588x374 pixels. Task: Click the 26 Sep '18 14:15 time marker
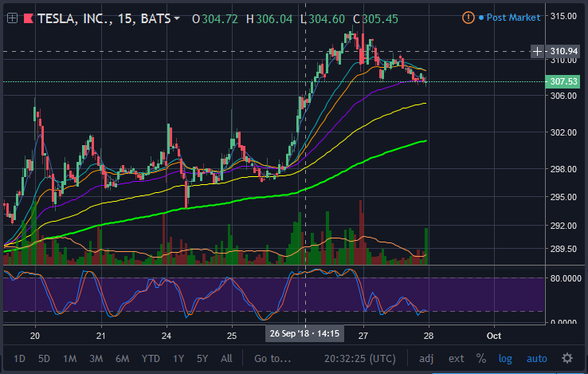[x=304, y=333]
